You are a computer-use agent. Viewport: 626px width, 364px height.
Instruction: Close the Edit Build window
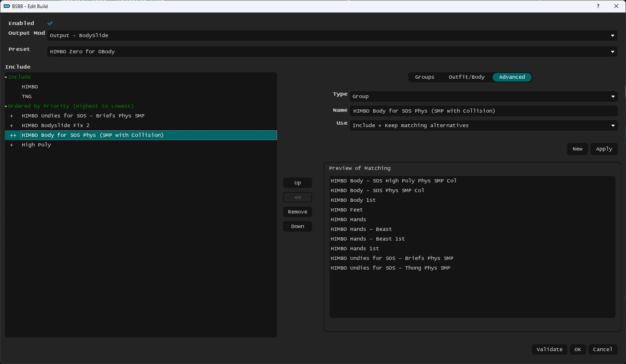point(616,6)
